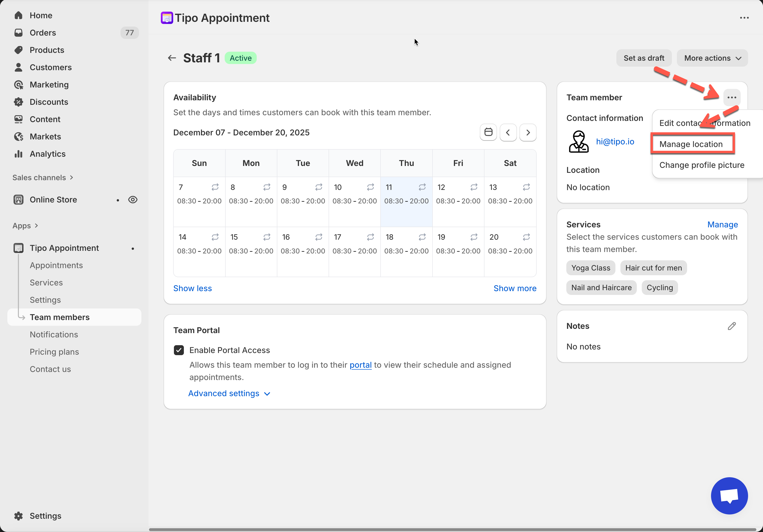Viewport: 763px width, 532px height.
Task: Open the calendar date picker icon
Action: click(488, 133)
